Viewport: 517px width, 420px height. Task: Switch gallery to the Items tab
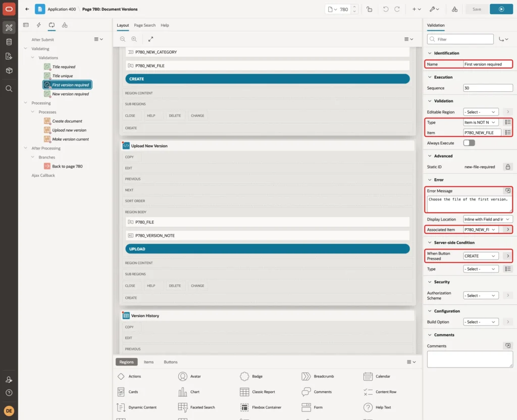click(149, 362)
